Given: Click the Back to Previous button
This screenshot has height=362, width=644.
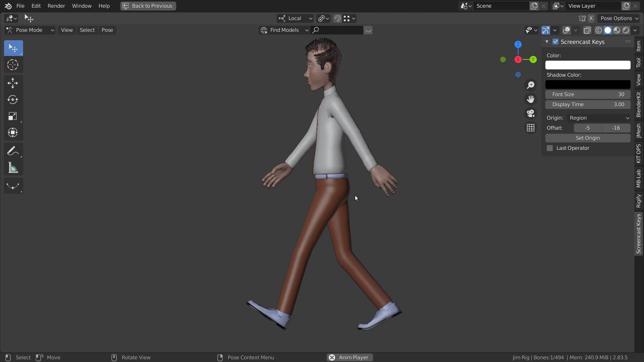Looking at the screenshot, I should (x=148, y=6).
